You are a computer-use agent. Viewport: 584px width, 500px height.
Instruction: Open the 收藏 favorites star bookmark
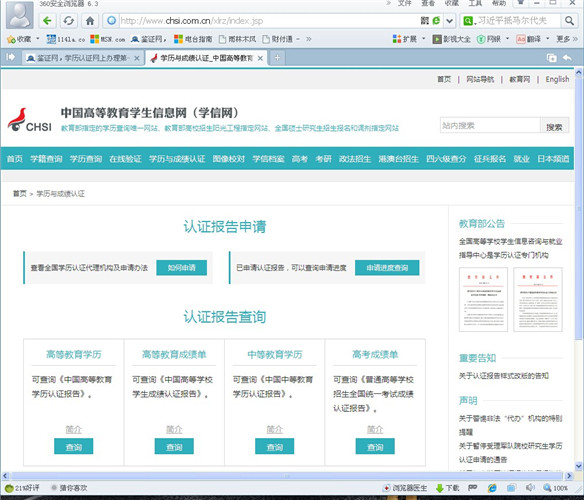[19, 39]
